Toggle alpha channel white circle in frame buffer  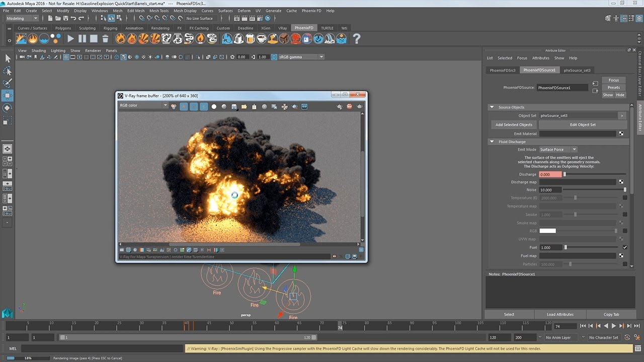click(214, 107)
